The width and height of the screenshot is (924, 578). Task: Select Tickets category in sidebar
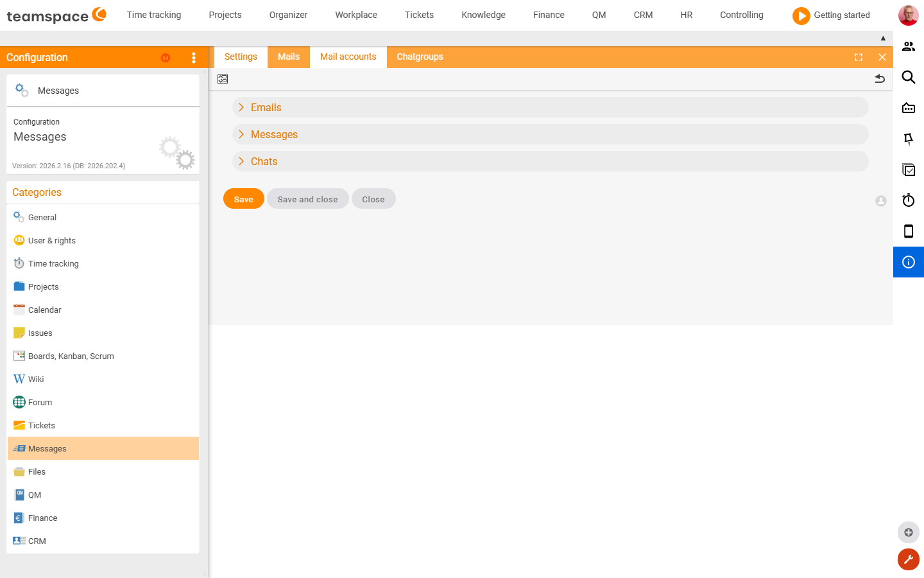click(103, 425)
